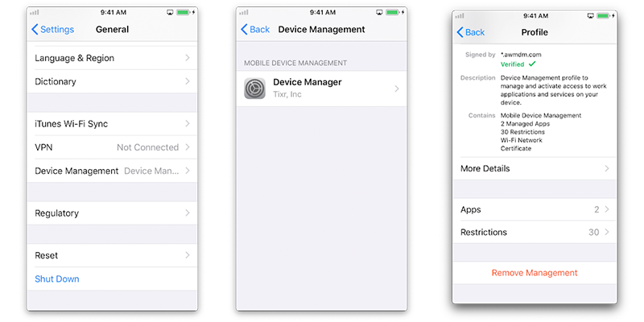Tap 'Profile' title on third screen
The width and height of the screenshot is (644, 322).
click(535, 32)
